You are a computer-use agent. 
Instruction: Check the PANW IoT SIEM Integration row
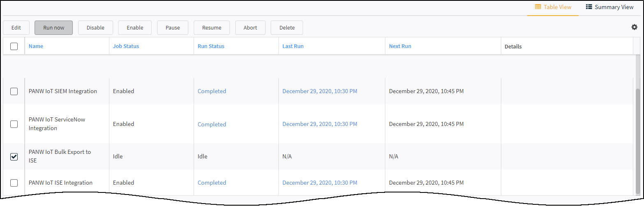(x=14, y=92)
